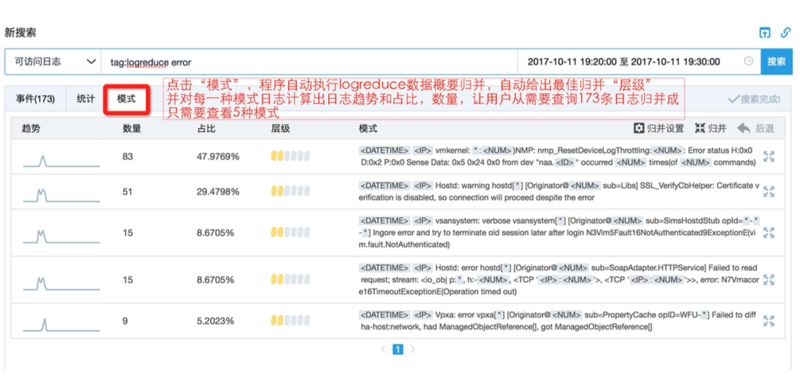Click the trend sparkline for count 83
Image resolution: width=800 pixels, height=381 pixels.
click(61, 161)
